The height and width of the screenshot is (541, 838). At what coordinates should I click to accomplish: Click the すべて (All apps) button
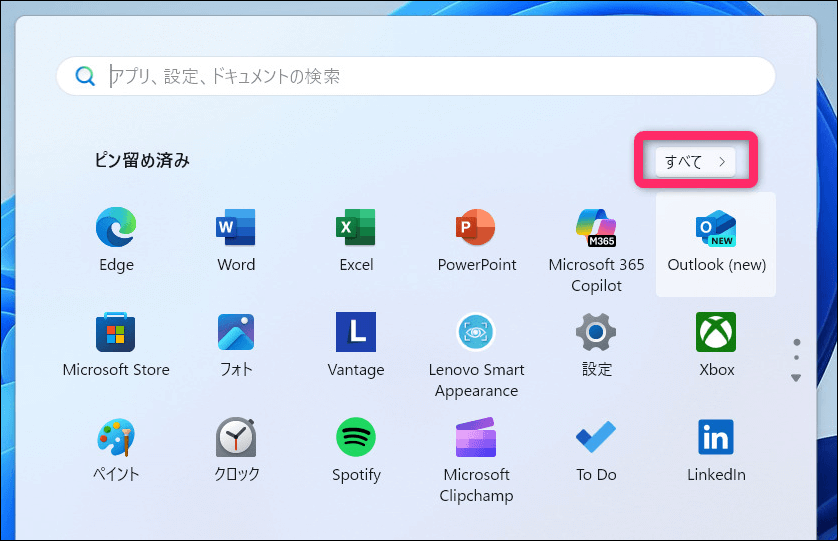point(695,161)
